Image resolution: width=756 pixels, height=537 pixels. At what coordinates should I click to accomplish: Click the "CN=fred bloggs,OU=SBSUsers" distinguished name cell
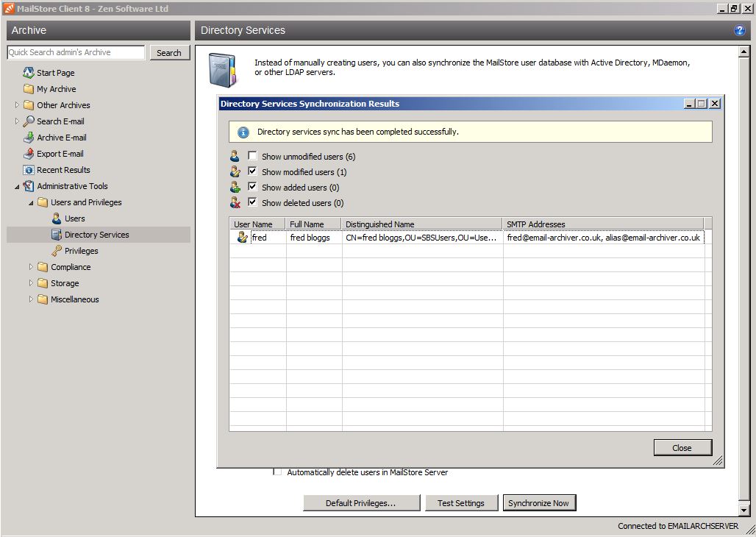pyautogui.click(x=422, y=238)
